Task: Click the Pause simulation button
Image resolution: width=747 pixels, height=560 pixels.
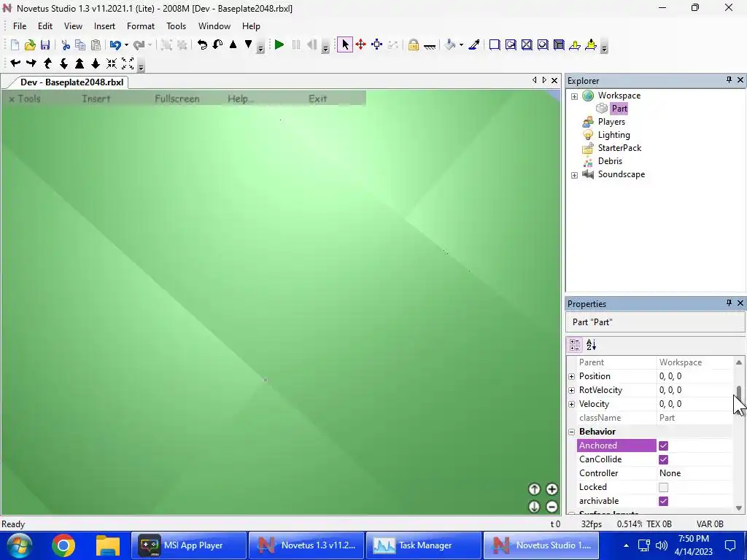Action: click(x=296, y=44)
